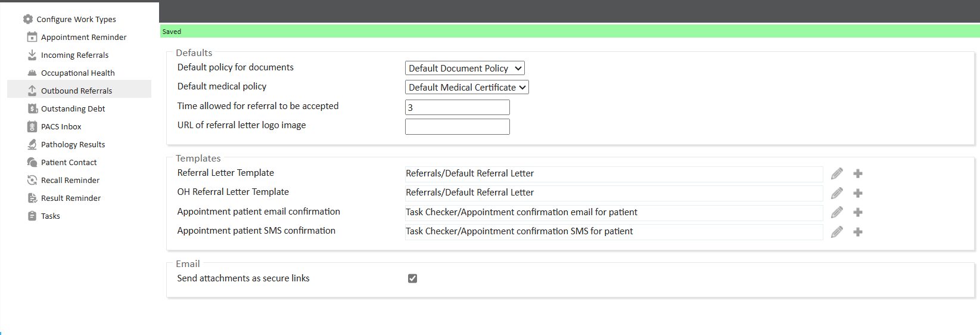Click the Time allowed for referral input field
The image size is (980, 335).
tap(457, 107)
